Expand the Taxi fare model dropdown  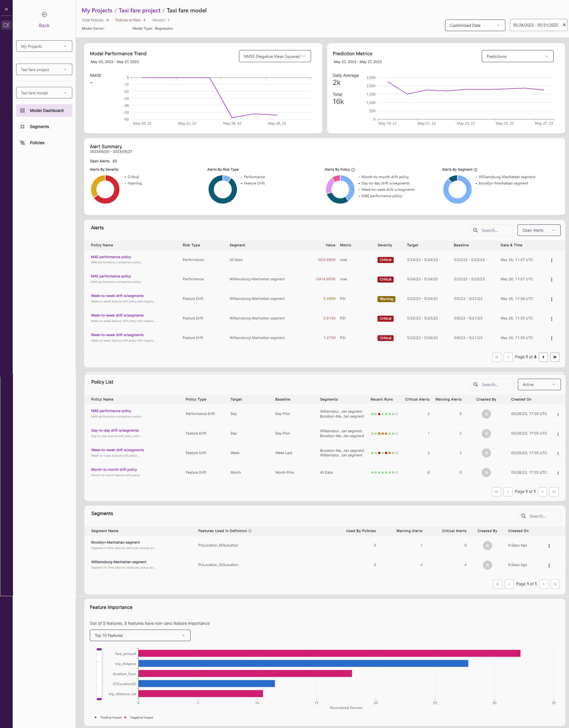pos(44,93)
